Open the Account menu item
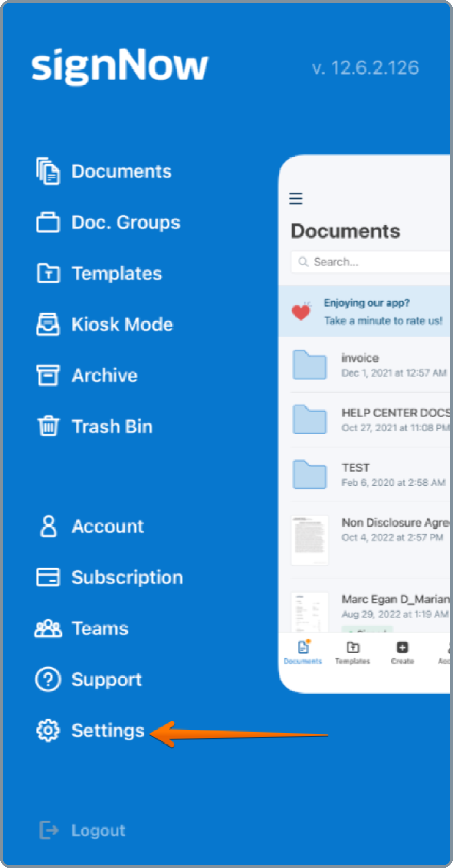This screenshot has width=453, height=868. (x=108, y=527)
